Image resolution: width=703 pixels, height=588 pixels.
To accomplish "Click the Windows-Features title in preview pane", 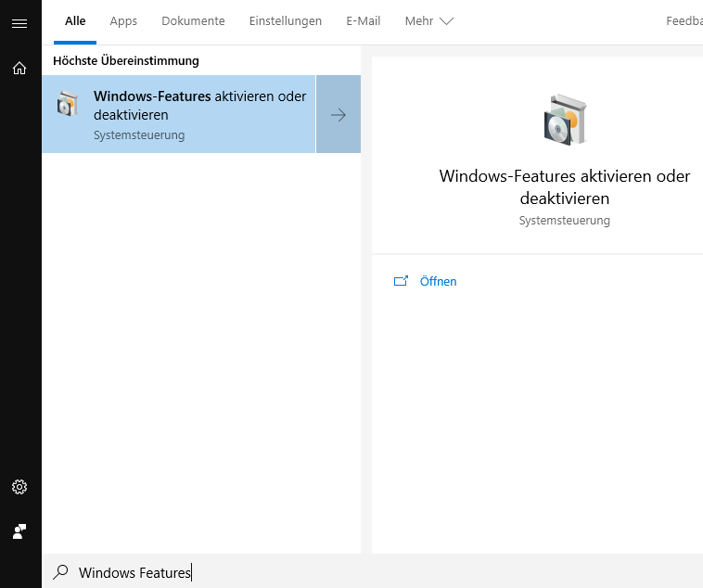I will [564, 186].
